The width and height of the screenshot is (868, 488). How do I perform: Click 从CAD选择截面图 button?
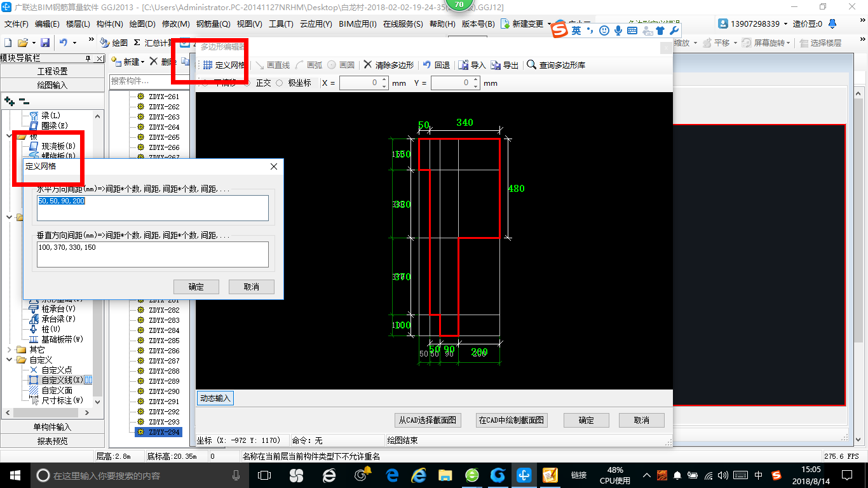coord(428,420)
